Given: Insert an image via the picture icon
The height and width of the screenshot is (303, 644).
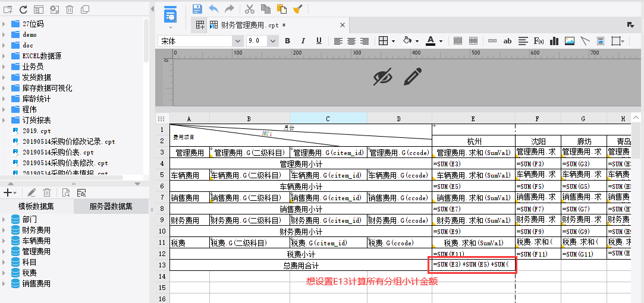Looking at the screenshot, I should [570, 41].
